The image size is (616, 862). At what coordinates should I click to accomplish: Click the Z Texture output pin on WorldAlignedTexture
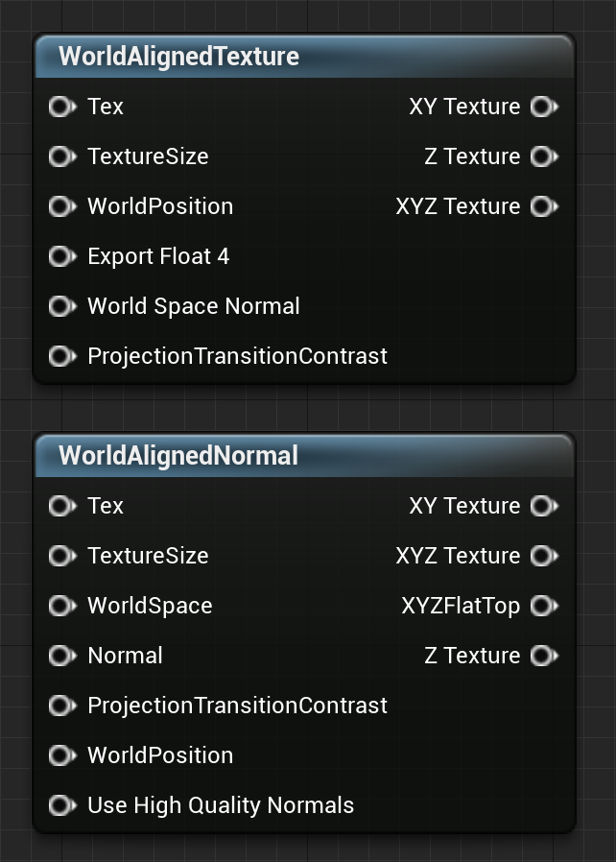(544, 156)
